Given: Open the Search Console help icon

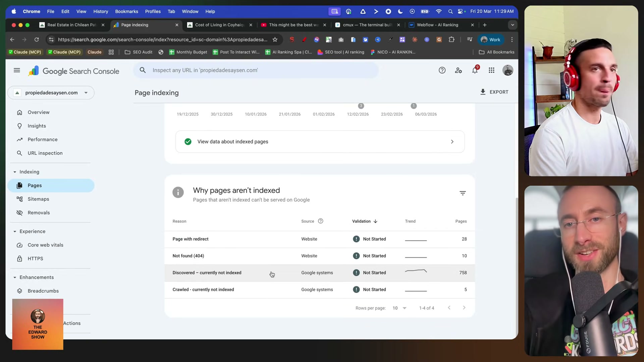Looking at the screenshot, I should 442,70.
